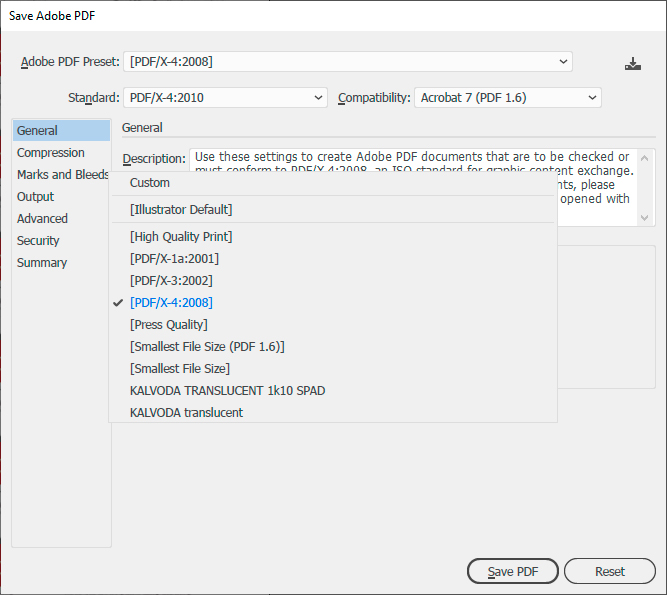Click the save preset download icon

(x=633, y=64)
